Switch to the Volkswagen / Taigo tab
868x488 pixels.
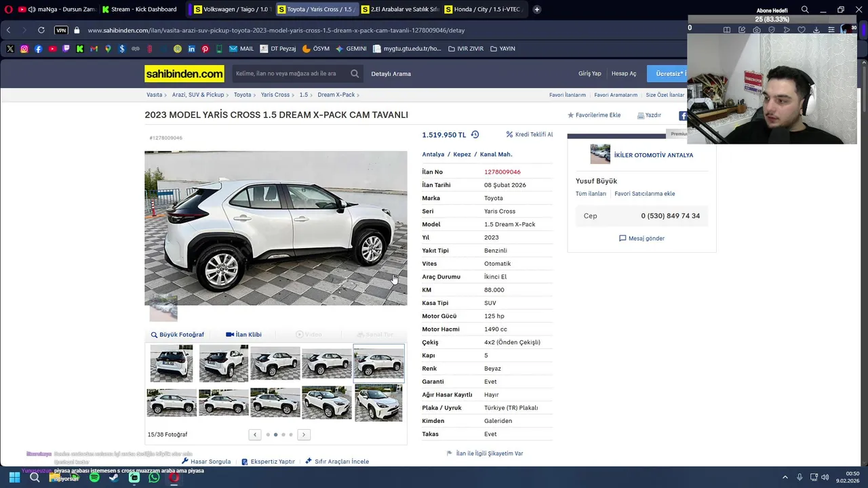(231, 9)
